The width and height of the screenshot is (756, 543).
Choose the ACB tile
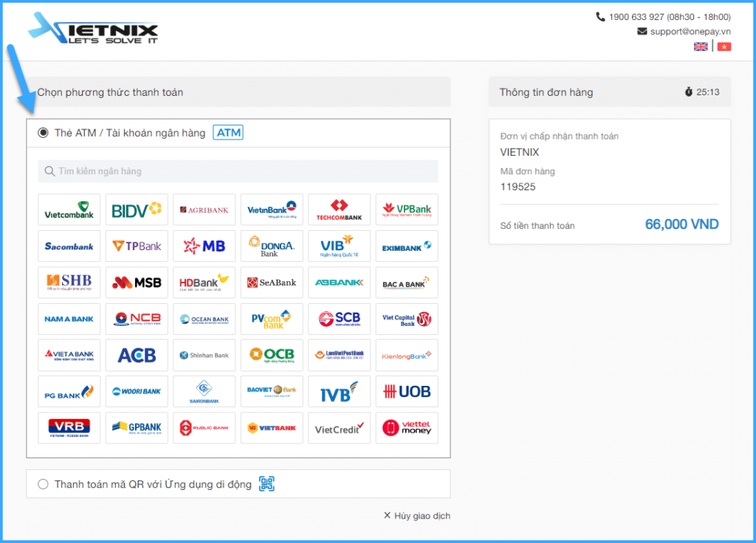pos(137,355)
